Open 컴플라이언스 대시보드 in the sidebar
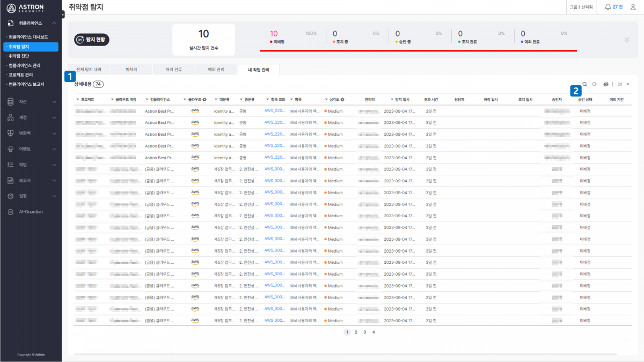The width and height of the screenshot is (644, 362). click(27, 37)
